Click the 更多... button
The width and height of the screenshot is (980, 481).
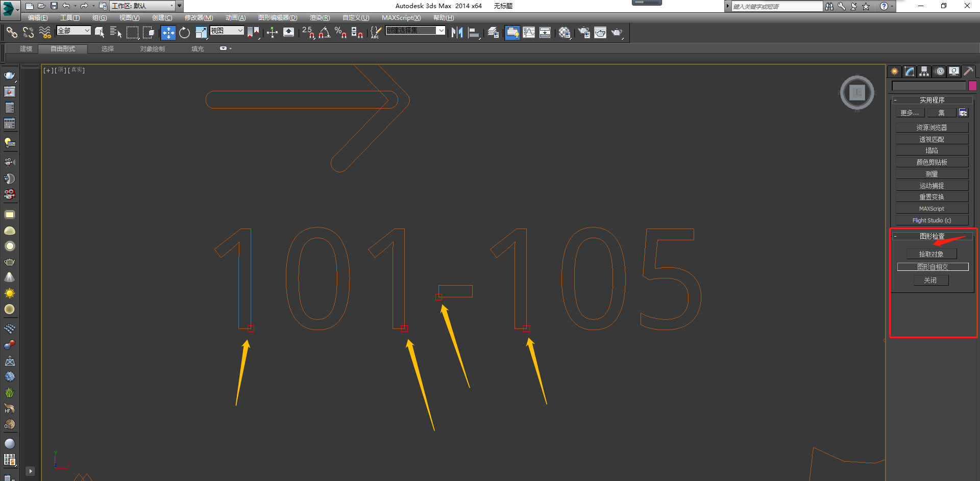click(x=910, y=113)
